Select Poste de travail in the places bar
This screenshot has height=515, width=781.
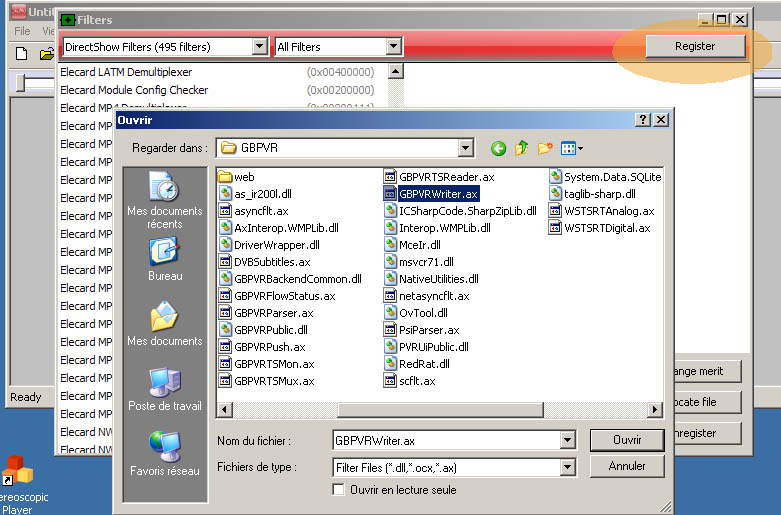(x=165, y=389)
